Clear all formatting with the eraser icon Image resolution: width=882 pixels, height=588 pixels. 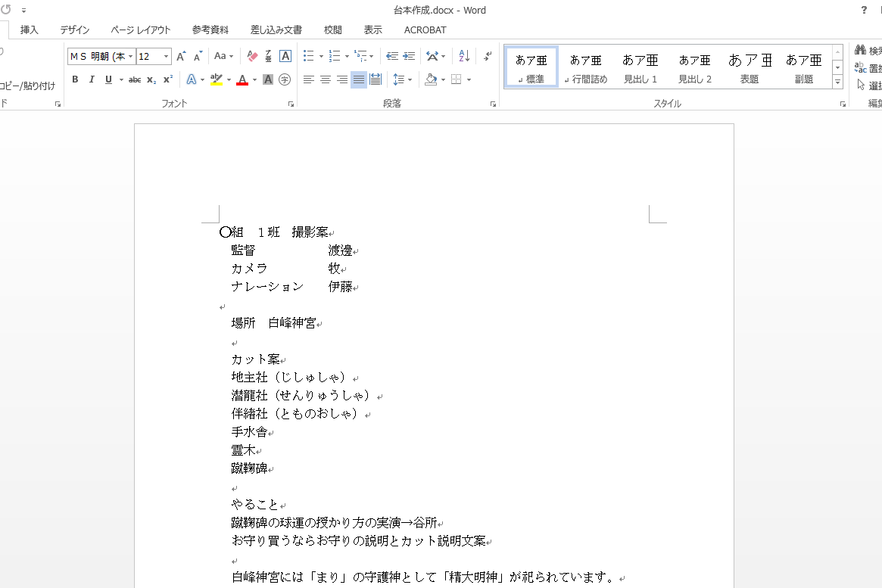tap(252, 56)
